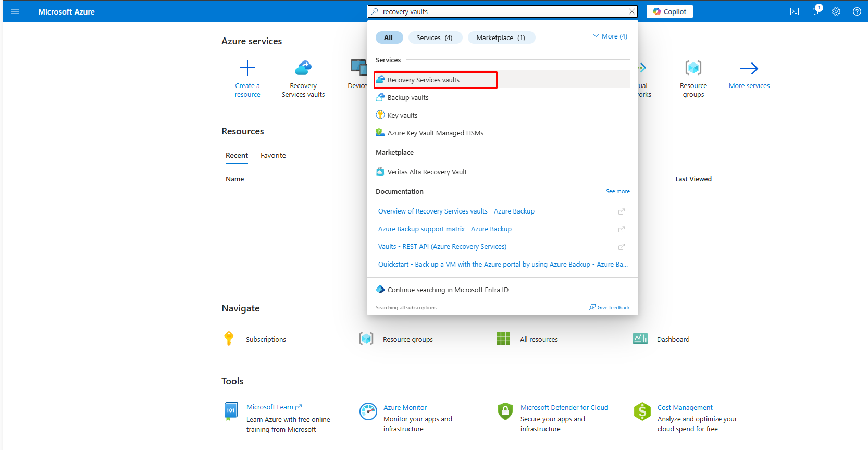
Task: Click the Cost Management dollar icon
Action: pos(642,411)
